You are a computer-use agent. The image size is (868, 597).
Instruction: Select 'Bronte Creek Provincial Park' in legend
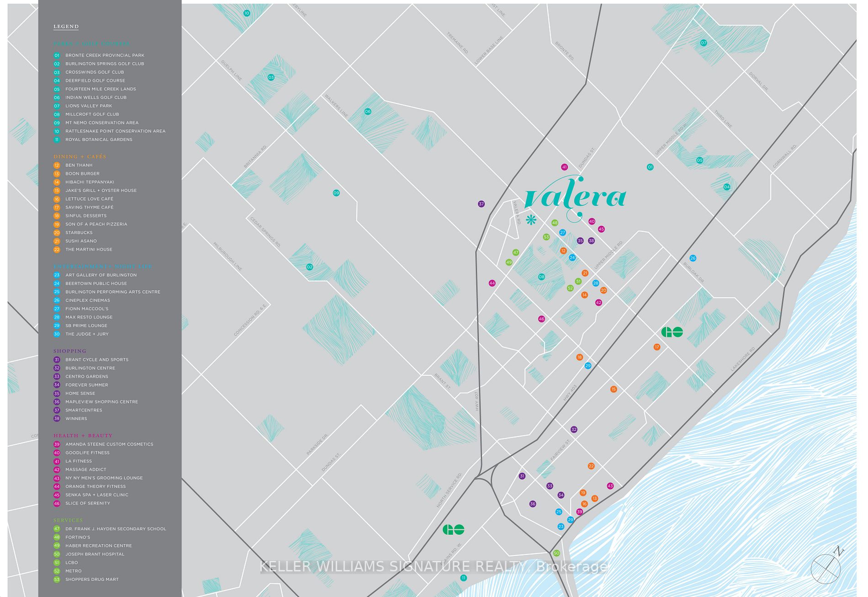105,55
